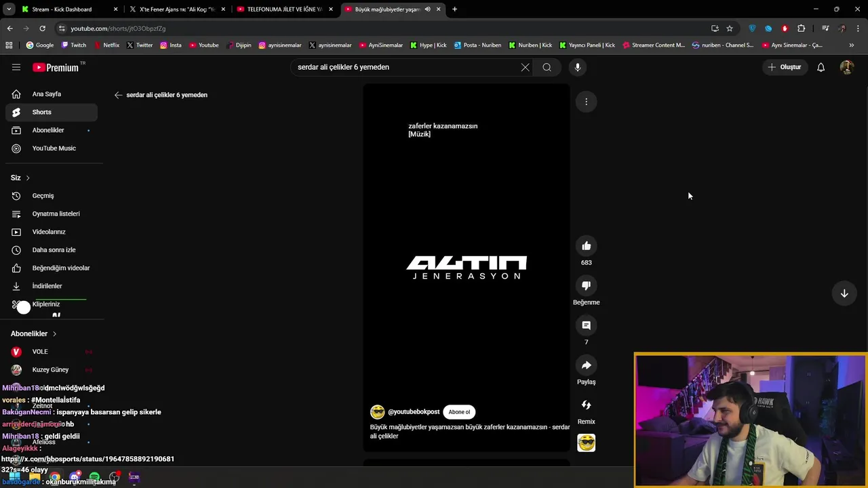
Task: Open the Spotify taskbar icon
Action: click(x=94, y=477)
